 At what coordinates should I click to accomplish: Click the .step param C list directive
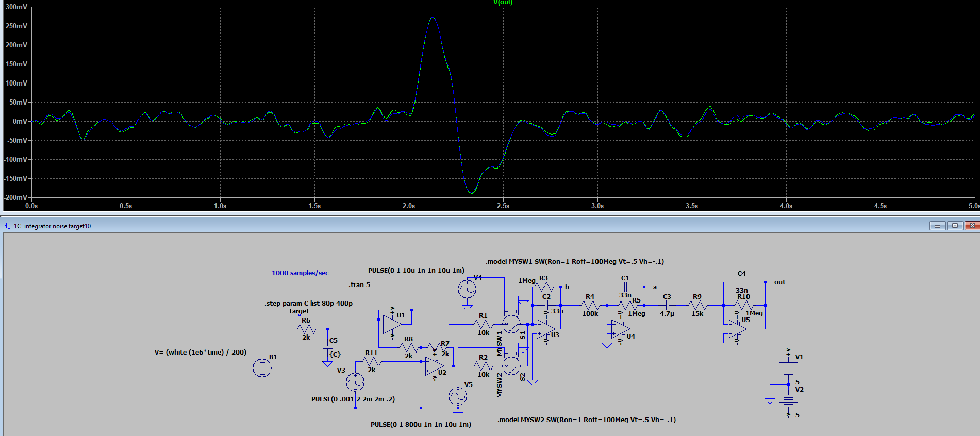pos(308,303)
